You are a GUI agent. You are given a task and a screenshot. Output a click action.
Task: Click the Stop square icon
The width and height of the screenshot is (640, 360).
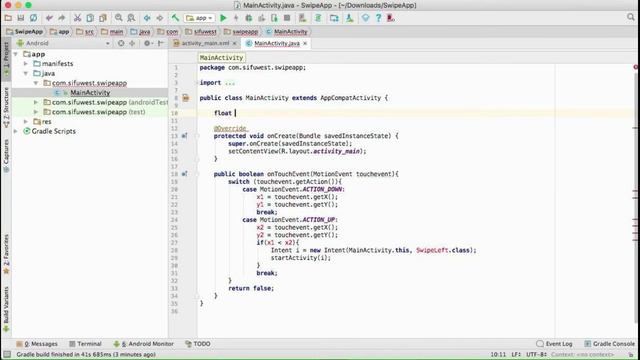click(287, 18)
